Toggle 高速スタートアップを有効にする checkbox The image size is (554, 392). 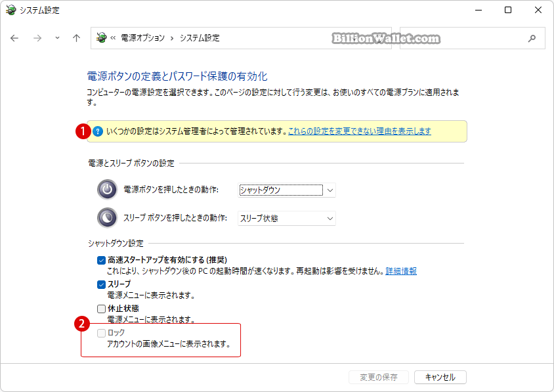click(x=101, y=261)
